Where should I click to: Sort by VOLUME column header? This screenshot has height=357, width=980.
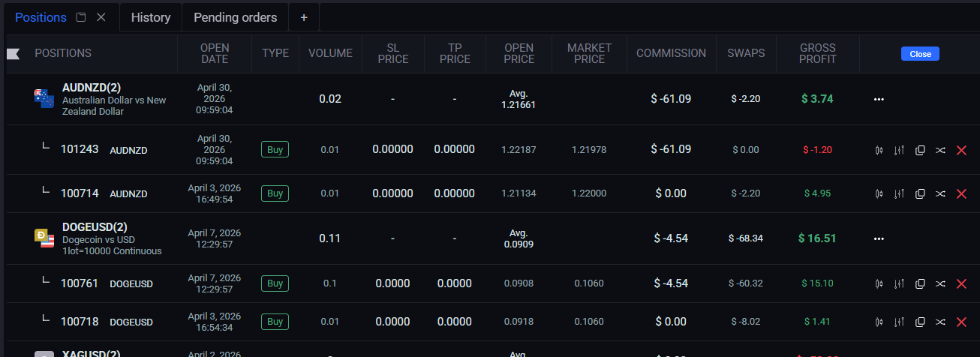click(x=330, y=53)
